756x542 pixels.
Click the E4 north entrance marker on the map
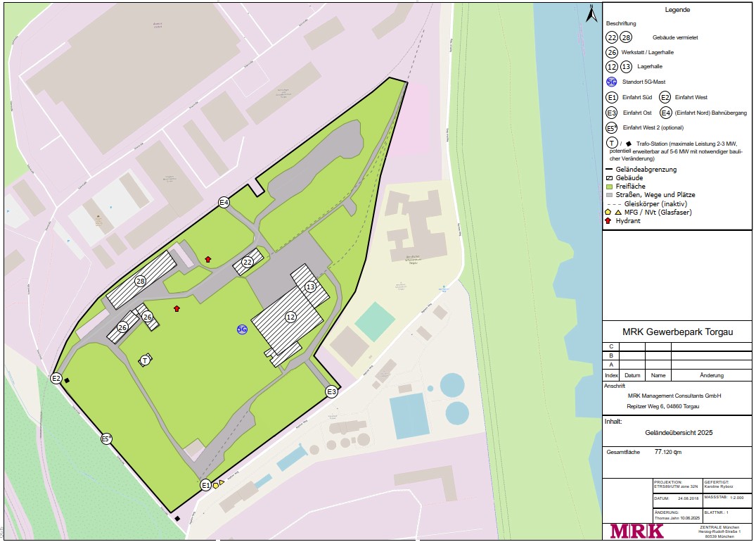[x=224, y=203]
